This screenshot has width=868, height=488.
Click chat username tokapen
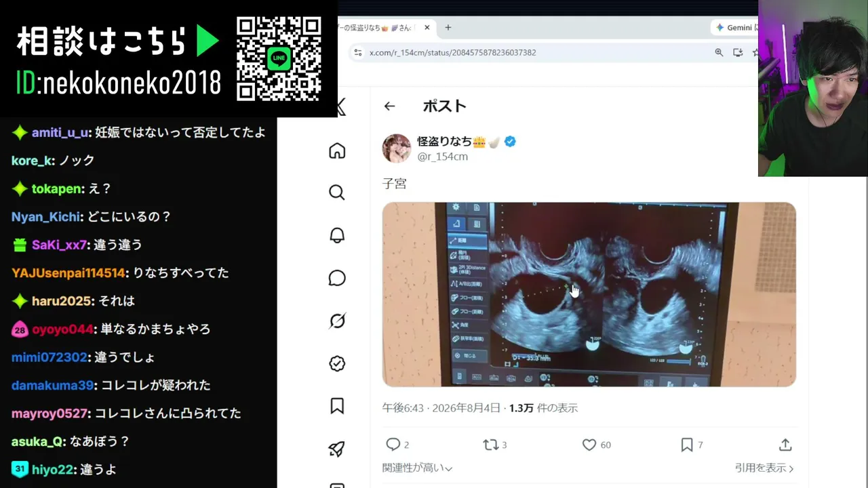(57, 189)
